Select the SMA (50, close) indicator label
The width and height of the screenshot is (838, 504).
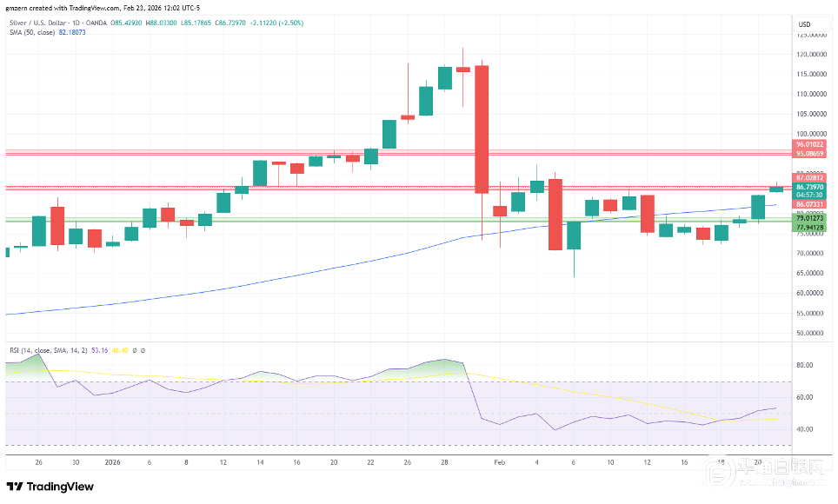pyautogui.click(x=30, y=32)
